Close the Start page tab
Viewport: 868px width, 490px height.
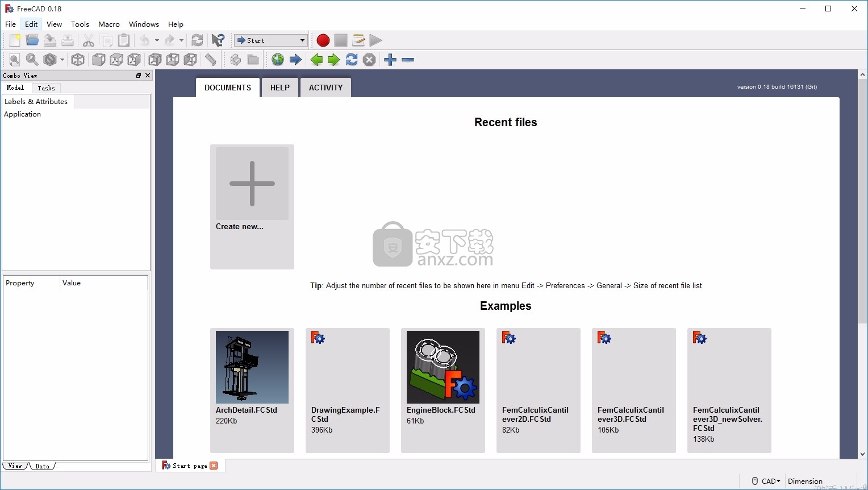[x=214, y=466]
